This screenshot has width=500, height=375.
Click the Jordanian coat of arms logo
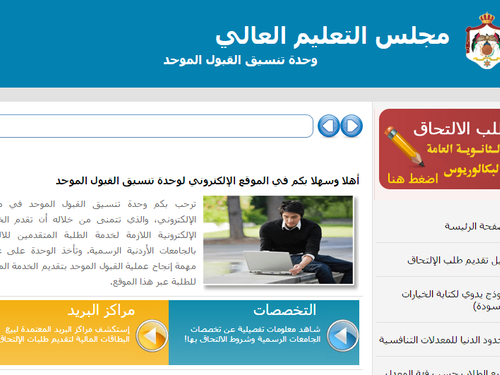click(x=483, y=41)
